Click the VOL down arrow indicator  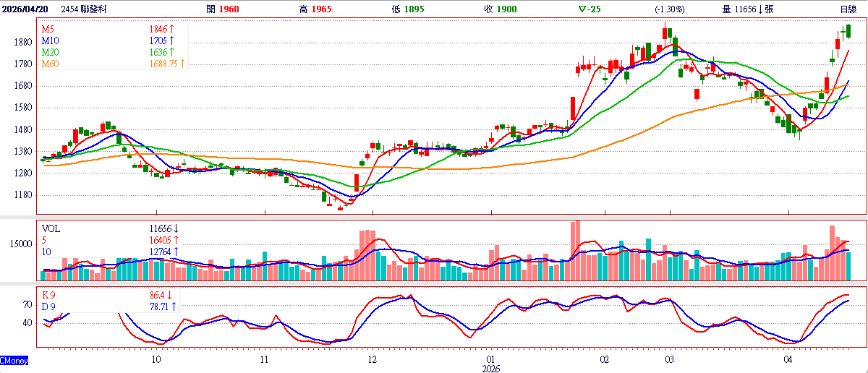pyautogui.click(x=176, y=228)
